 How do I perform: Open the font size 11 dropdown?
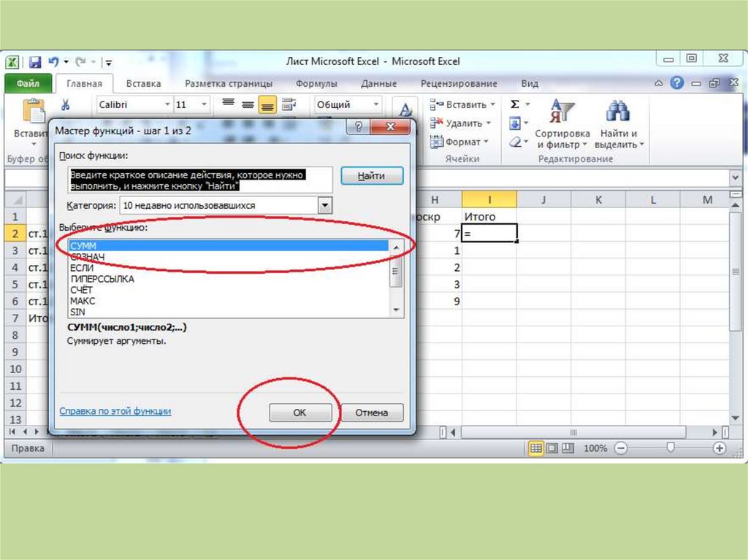click(204, 104)
